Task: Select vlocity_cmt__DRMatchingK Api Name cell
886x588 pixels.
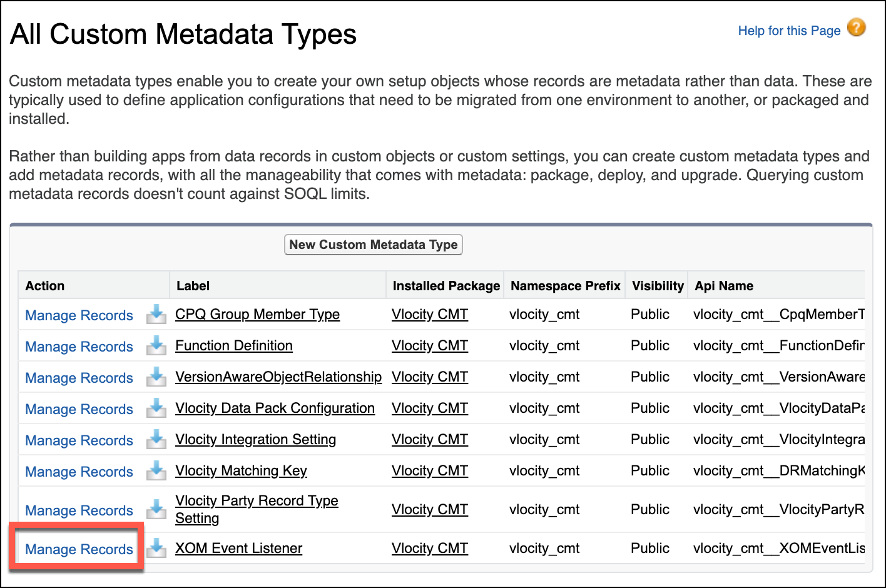Action: coord(779,470)
